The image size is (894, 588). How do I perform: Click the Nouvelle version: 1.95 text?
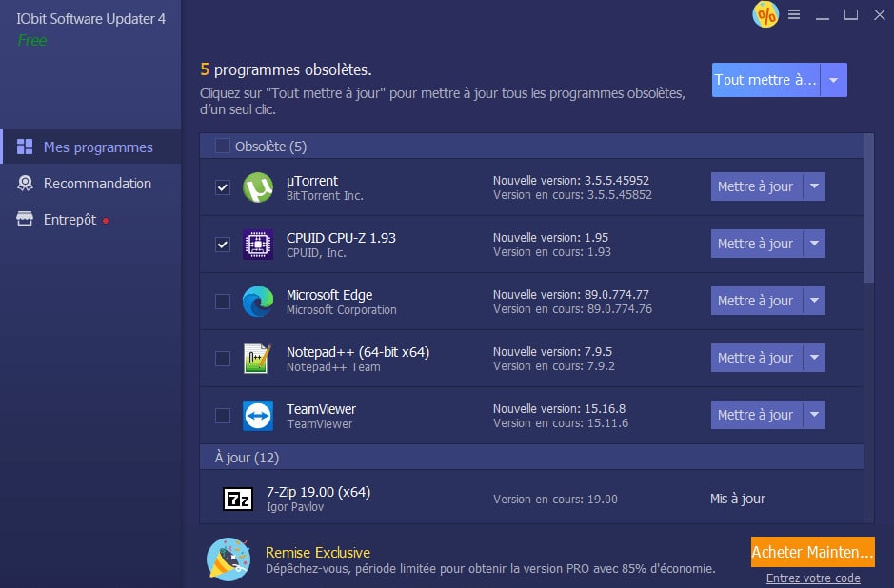550,238
